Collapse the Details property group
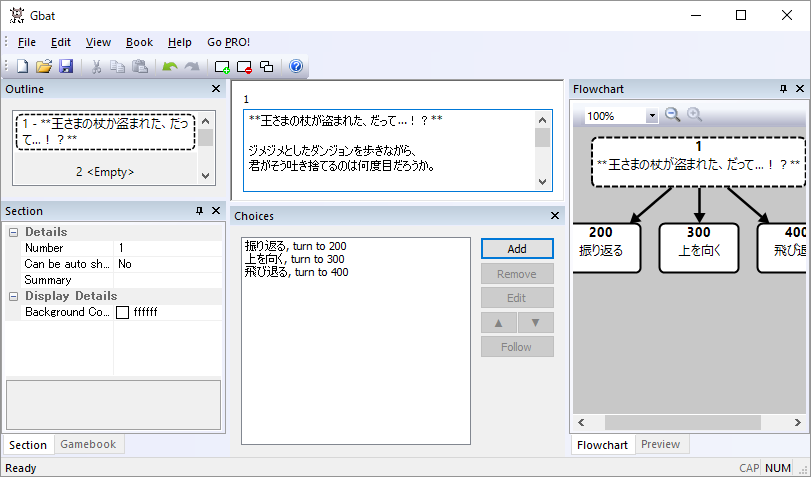 point(14,232)
